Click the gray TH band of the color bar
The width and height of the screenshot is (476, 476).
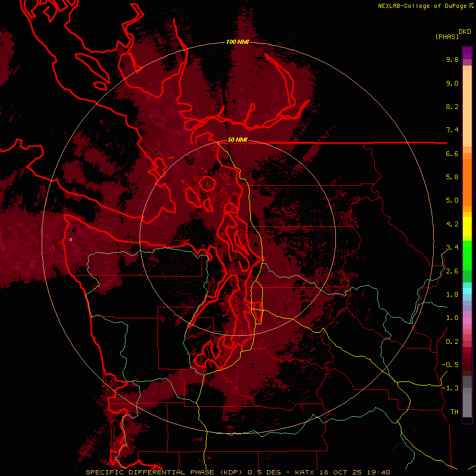tap(467, 405)
